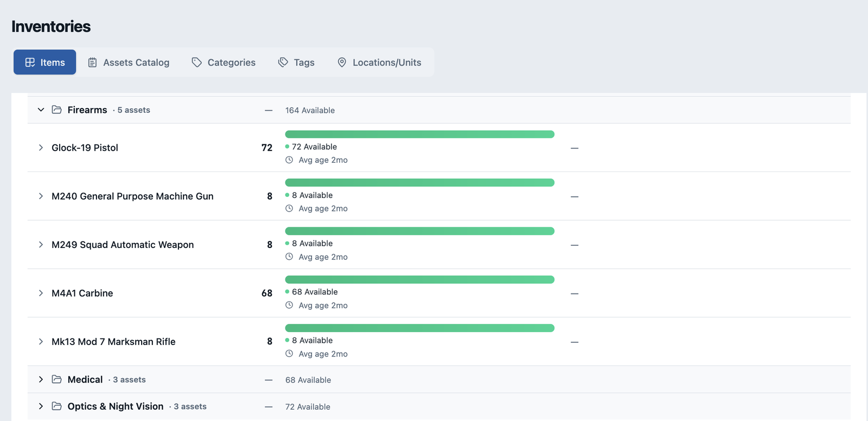Collapse the Firearms category group
Image resolution: width=868 pixels, height=421 pixels.
point(41,110)
